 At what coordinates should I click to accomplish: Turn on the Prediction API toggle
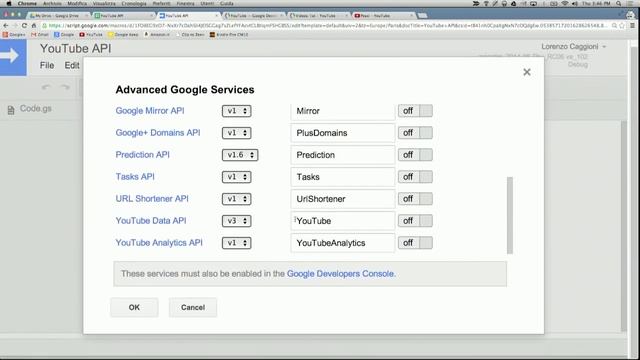click(415, 155)
